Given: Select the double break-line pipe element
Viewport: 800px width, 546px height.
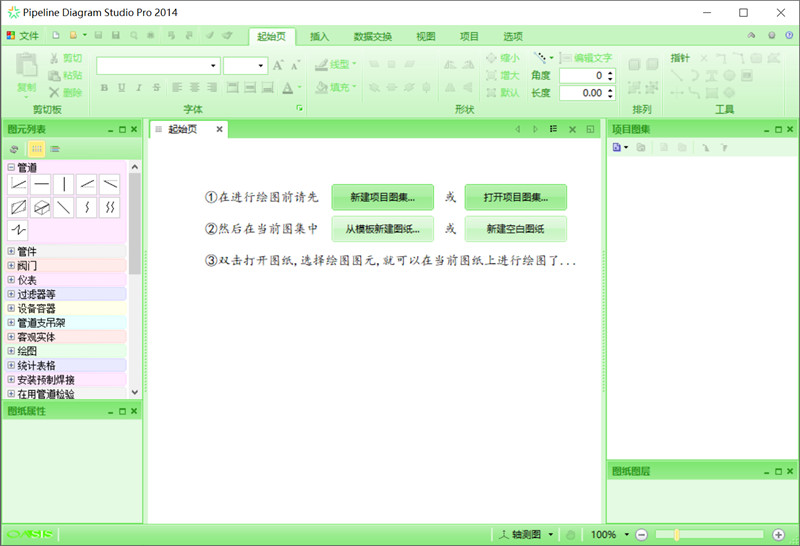Looking at the screenshot, I should click(110, 207).
